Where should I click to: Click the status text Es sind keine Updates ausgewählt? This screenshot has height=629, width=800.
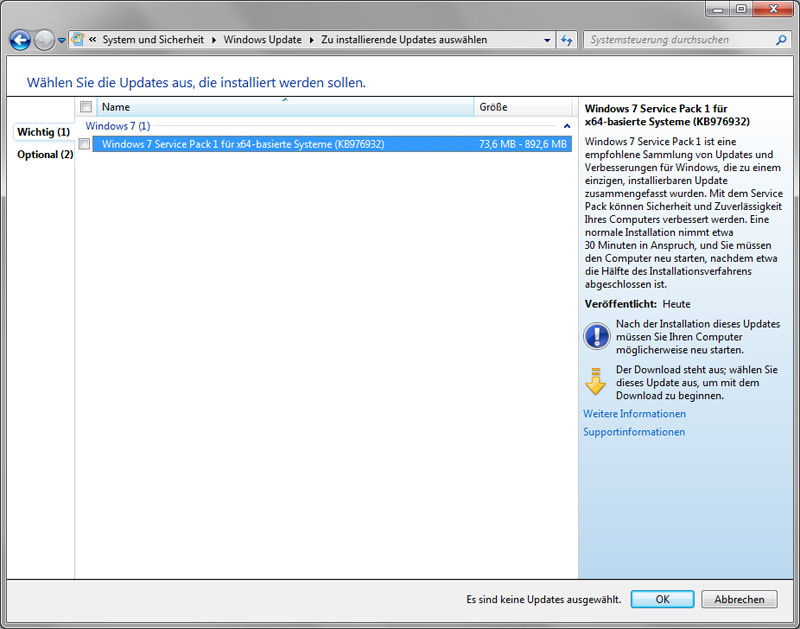click(543, 599)
